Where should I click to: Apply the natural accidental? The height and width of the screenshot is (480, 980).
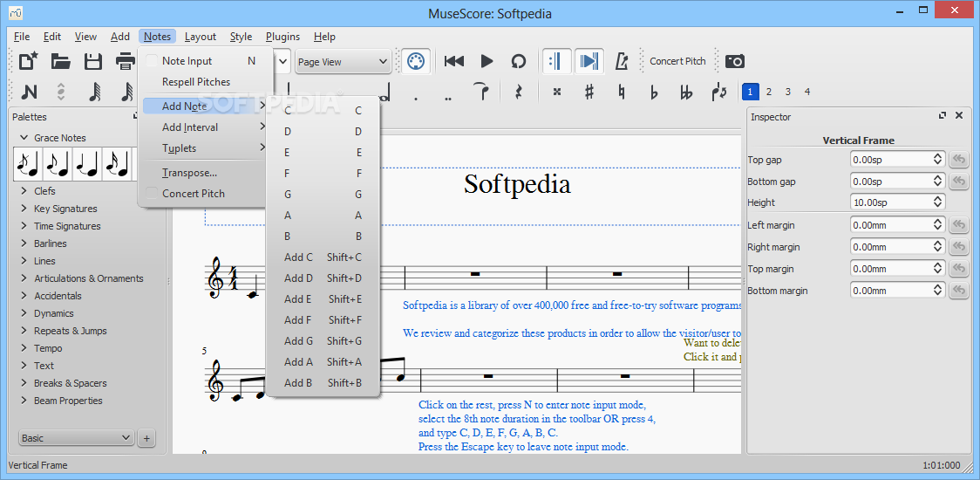(x=622, y=92)
